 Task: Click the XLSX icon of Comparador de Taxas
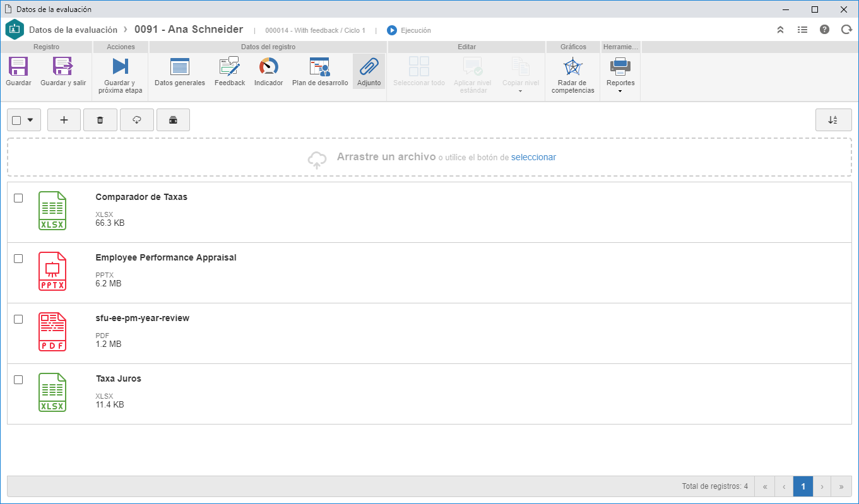[52, 211]
